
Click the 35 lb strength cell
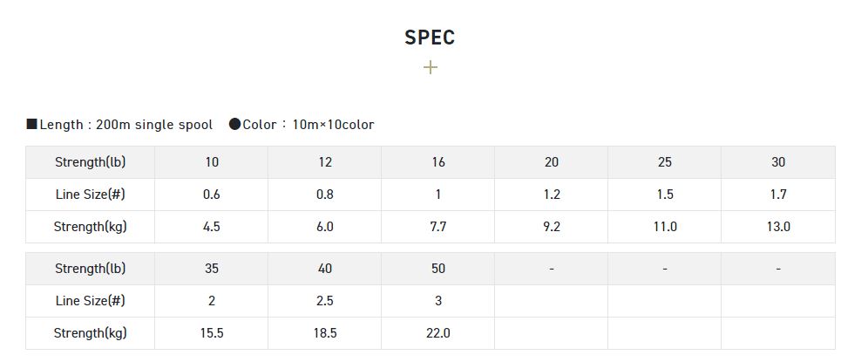(x=212, y=269)
